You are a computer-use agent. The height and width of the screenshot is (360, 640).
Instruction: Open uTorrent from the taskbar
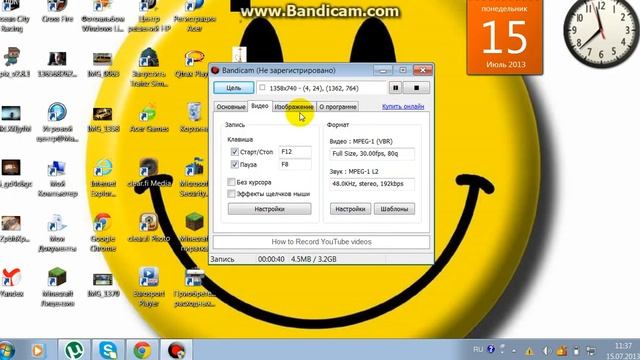click(74, 350)
